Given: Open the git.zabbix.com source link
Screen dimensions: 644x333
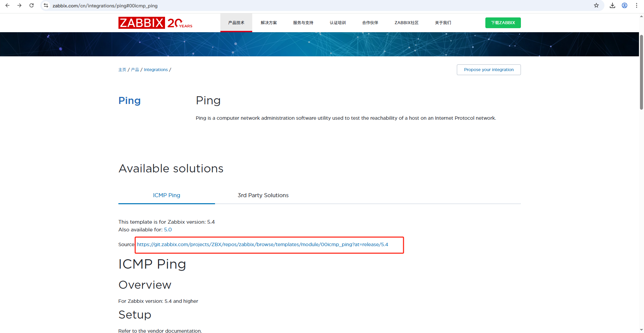Looking at the screenshot, I should [x=262, y=244].
